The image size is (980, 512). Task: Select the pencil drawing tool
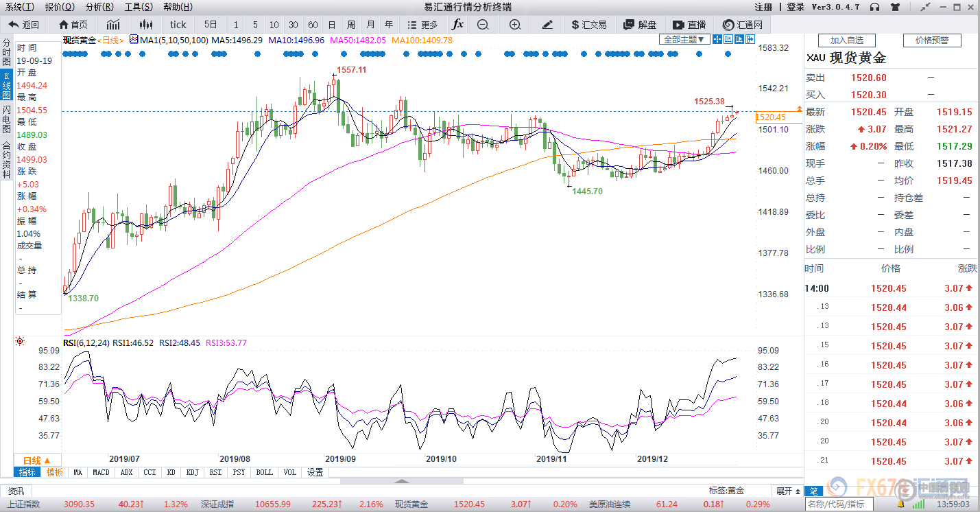547,24
